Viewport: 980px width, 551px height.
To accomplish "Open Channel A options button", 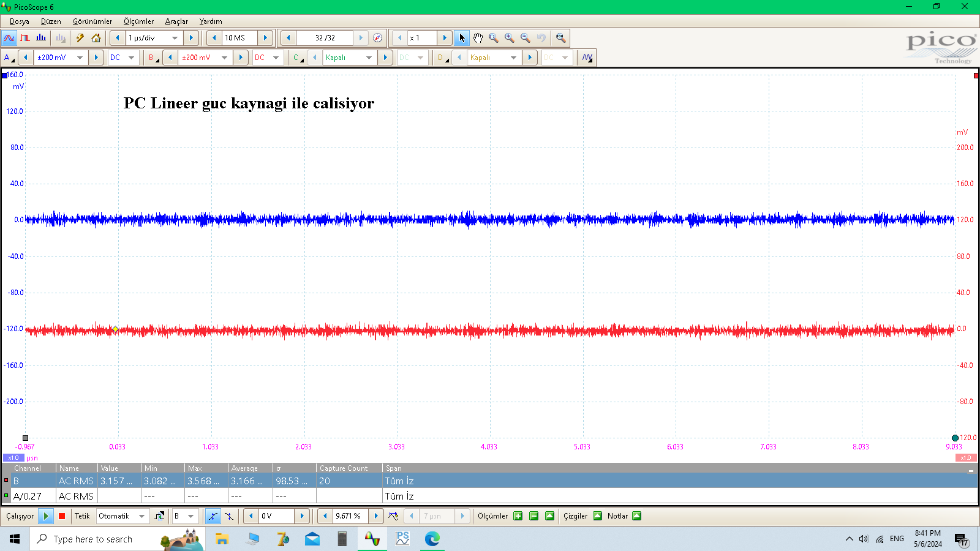I will click(9, 58).
